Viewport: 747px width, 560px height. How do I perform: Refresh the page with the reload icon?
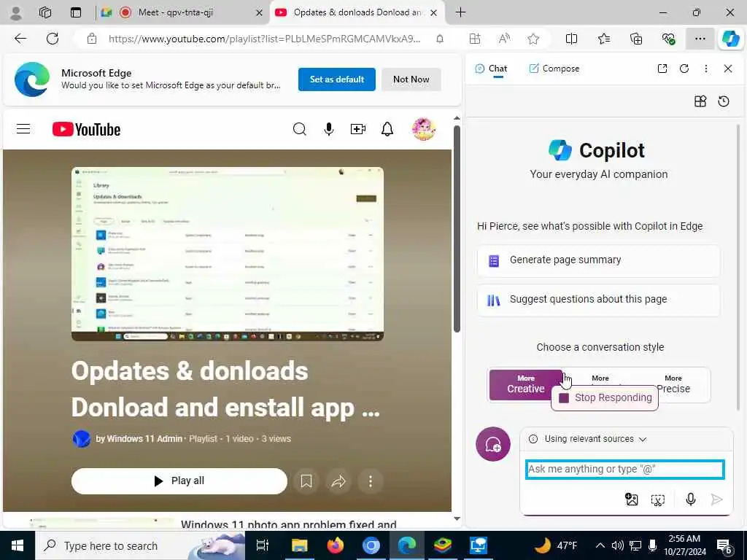pos(53,39)
